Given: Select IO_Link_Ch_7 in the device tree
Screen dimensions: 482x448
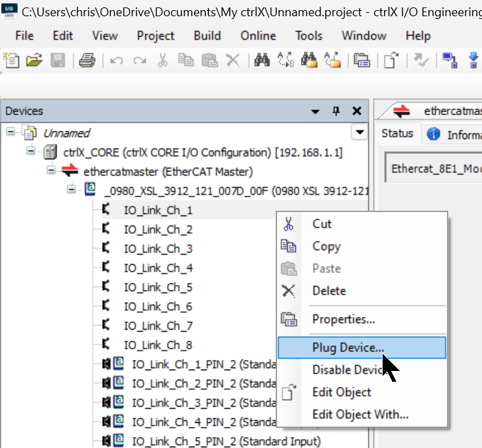Looking at the screenshot, I should coord(158,326).
